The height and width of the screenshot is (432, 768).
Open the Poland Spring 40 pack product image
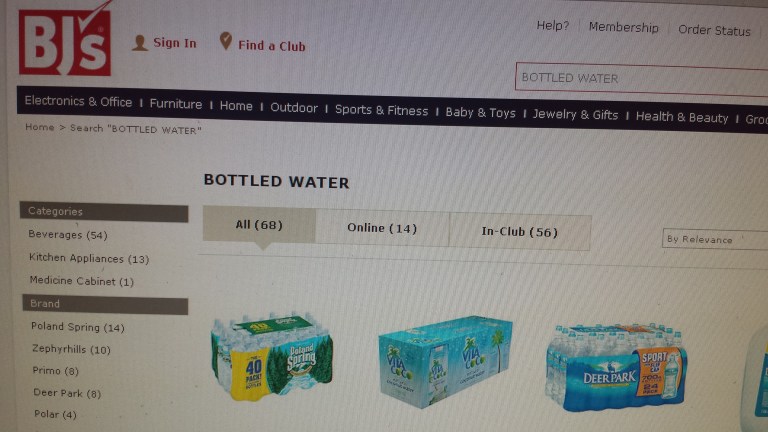click(x=272, y=358)
